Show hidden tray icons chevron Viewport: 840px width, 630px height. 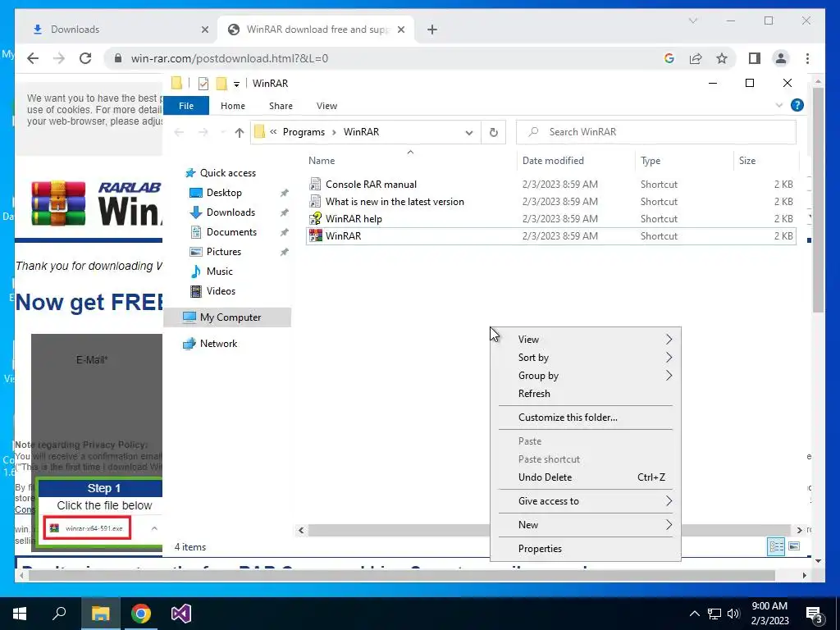(694, 614)
